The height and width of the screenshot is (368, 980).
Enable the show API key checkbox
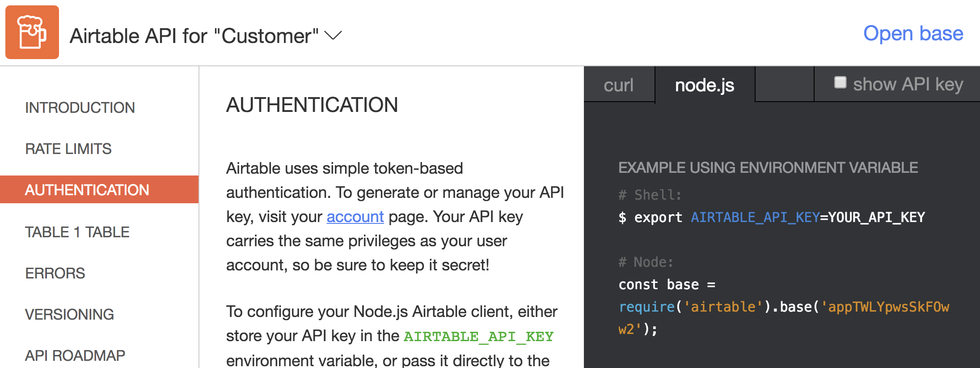click(x=840, y=82)
